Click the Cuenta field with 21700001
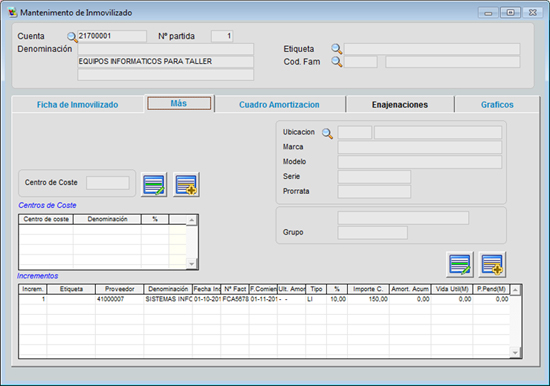The image size is (550, 386). coord(112,36)
